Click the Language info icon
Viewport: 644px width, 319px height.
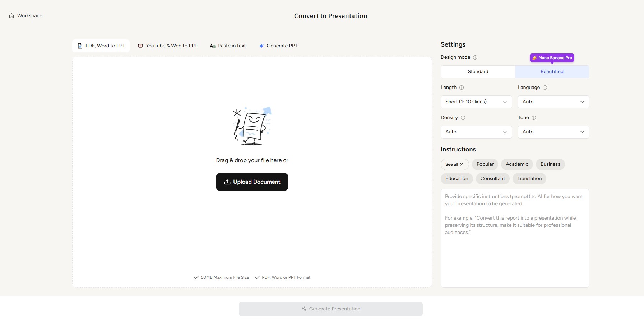(545, 88)
